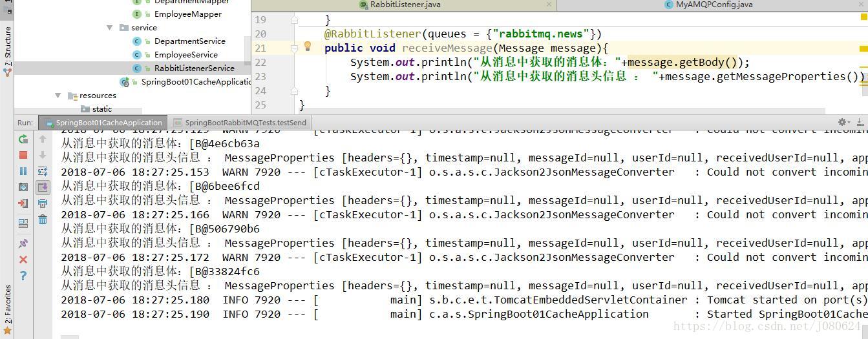Select SpringBoot01CacheApplication run tab
This screenshot has width=868, height=339.
(103, 123)
